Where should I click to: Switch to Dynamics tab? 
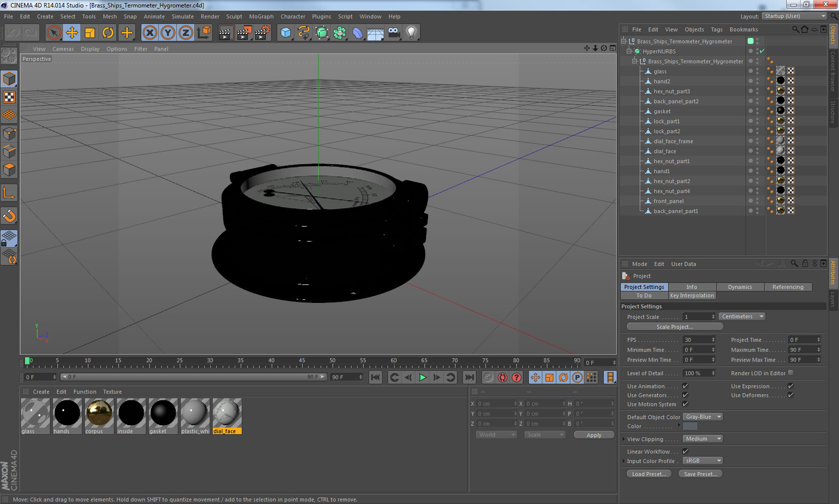tap(740, 287)
